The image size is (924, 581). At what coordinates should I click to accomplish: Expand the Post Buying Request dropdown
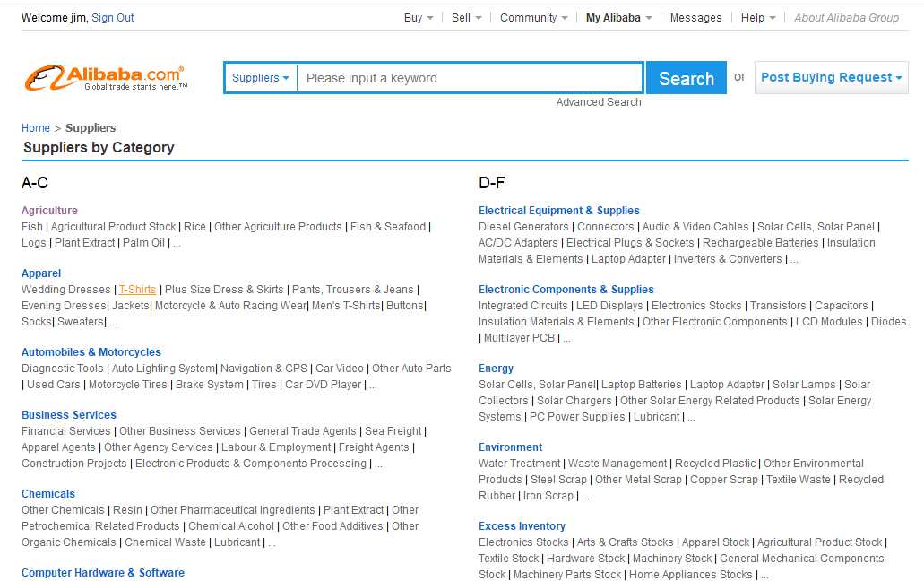coord(831,77)
